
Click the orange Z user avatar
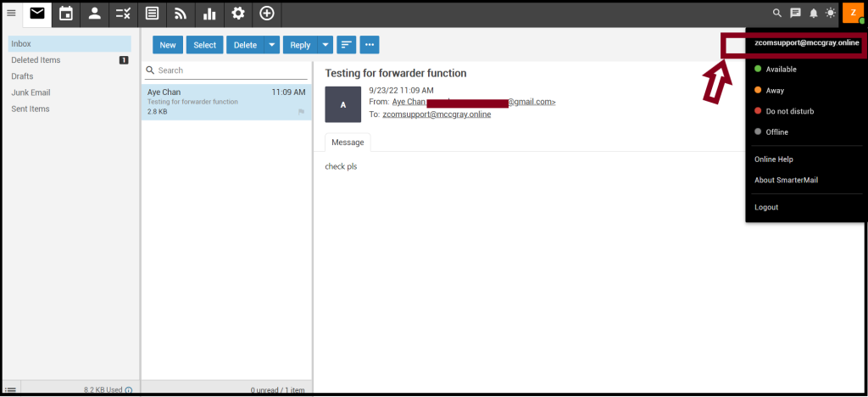[853, 12]
